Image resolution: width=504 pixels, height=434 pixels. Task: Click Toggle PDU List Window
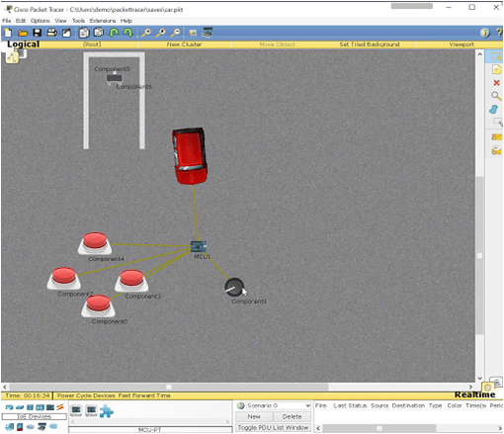pos(273,427)
